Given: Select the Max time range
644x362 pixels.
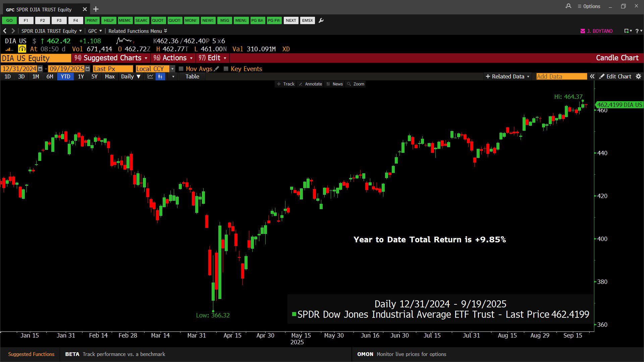Looking at the screenshot, I should click(x=110, y=76).
